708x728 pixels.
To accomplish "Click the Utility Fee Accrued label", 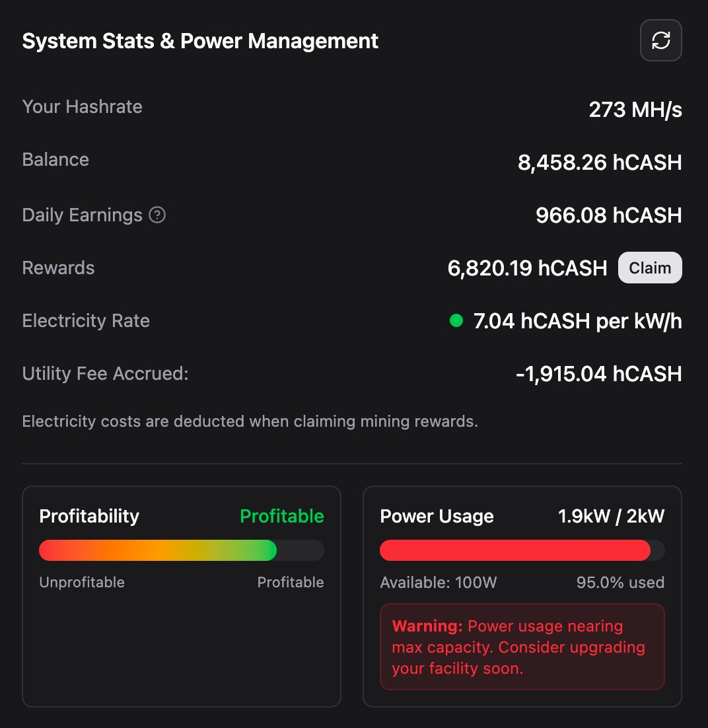I will pos(106,374).
